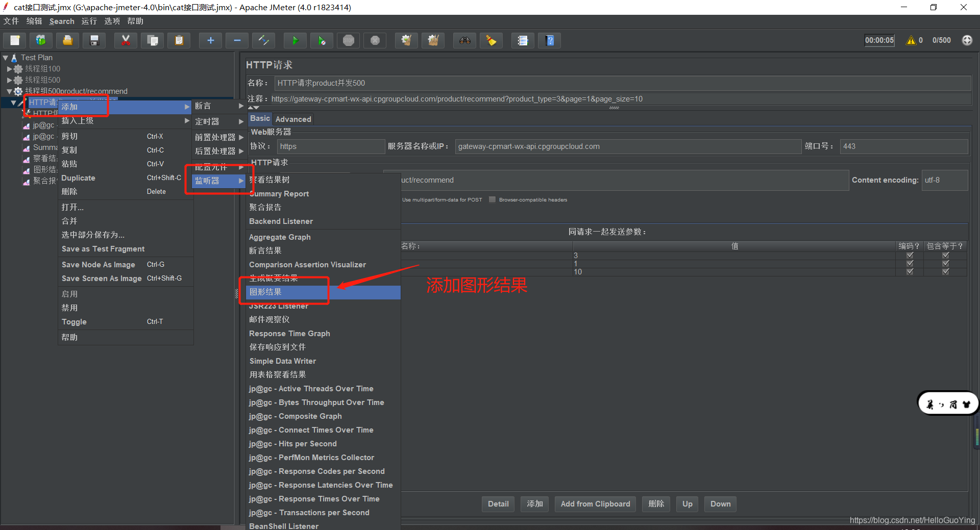Click Start no pauses icon
This screenshot has height=530, width=980.
point(322,40)
